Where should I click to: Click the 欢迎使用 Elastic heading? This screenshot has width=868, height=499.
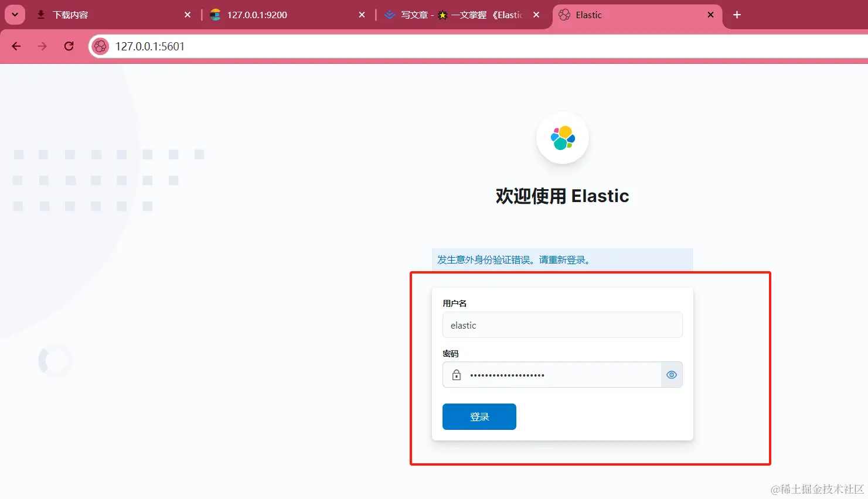[563, 196]
